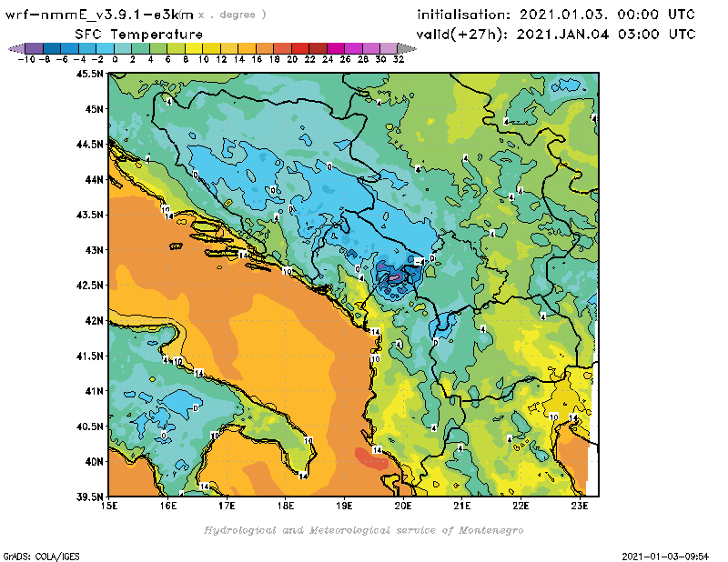Pick the red 20 to 22 colorbar swatch
The width and height of the screenshot is (728, 562).
300,48
